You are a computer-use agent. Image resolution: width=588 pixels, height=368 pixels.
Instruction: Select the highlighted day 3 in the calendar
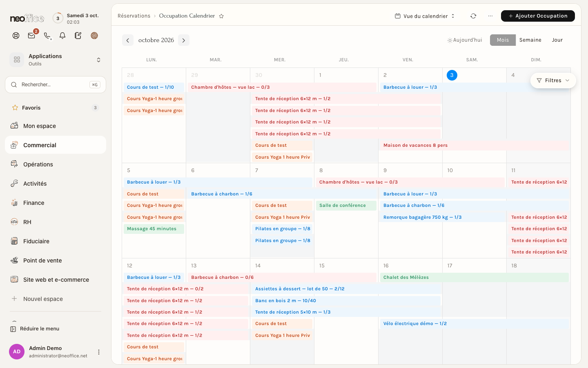coord(452,75)
